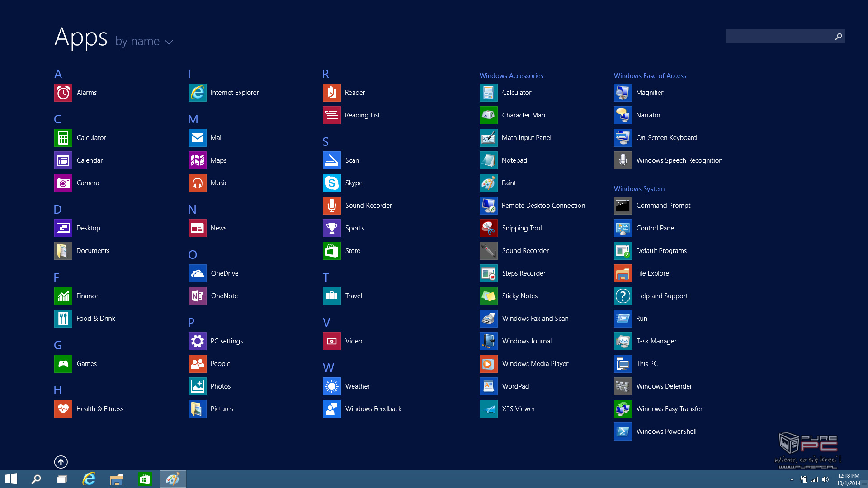This screenshot has width=868, height=488.
Task: Open the 'by name' sort dropdown
Action: coord(144,41)
